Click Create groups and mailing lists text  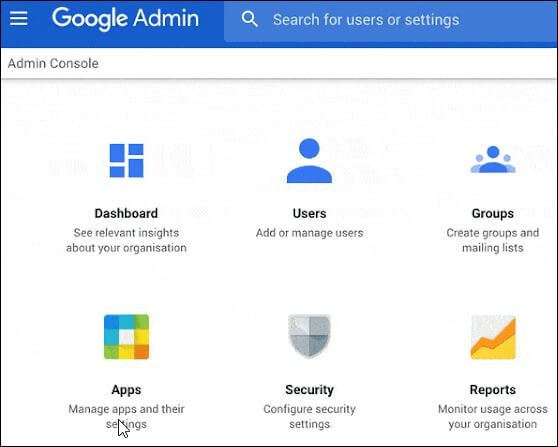point(493,240)
